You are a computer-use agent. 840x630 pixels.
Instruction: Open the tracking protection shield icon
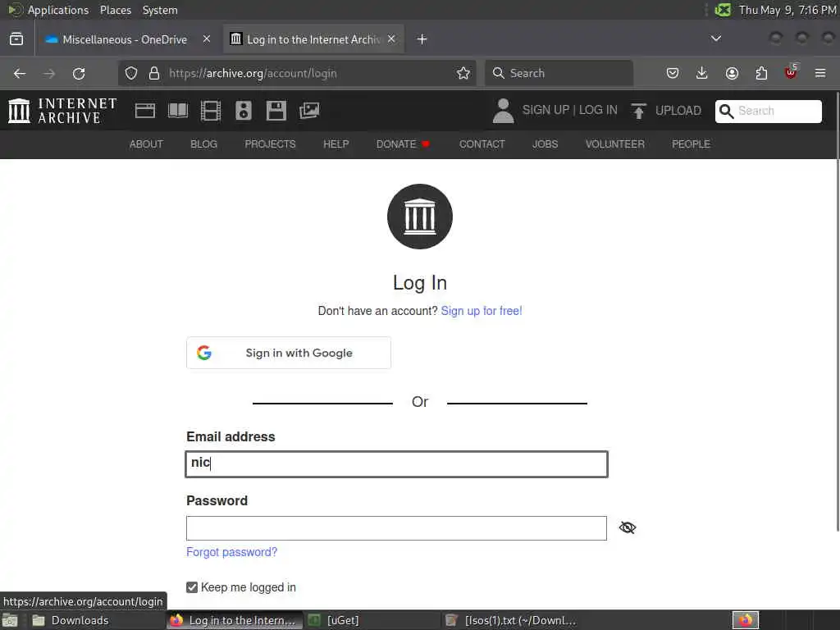pyautogui.click(x=131, y=73)
